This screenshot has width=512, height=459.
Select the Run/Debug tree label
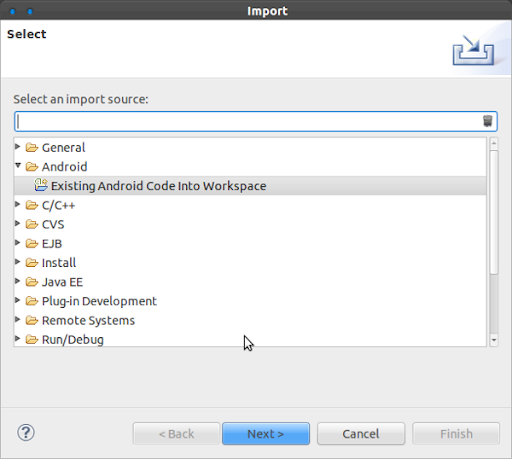(73, 340)
